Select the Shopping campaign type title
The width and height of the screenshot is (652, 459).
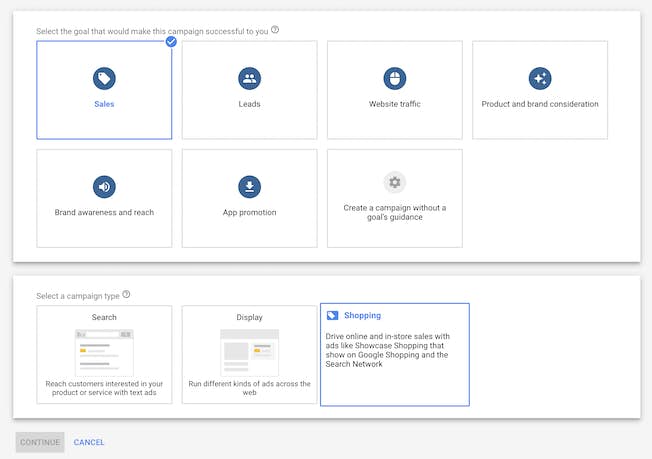click(x=362, y=316)
